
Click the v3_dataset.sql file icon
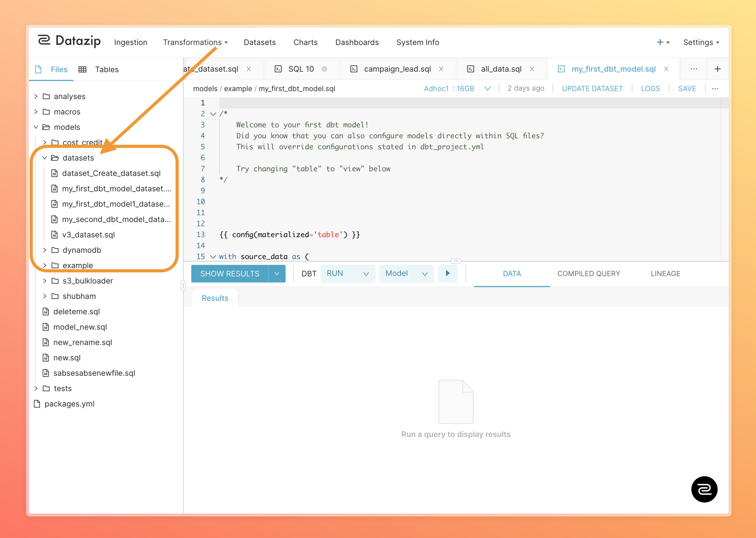(x=55, y=234)
